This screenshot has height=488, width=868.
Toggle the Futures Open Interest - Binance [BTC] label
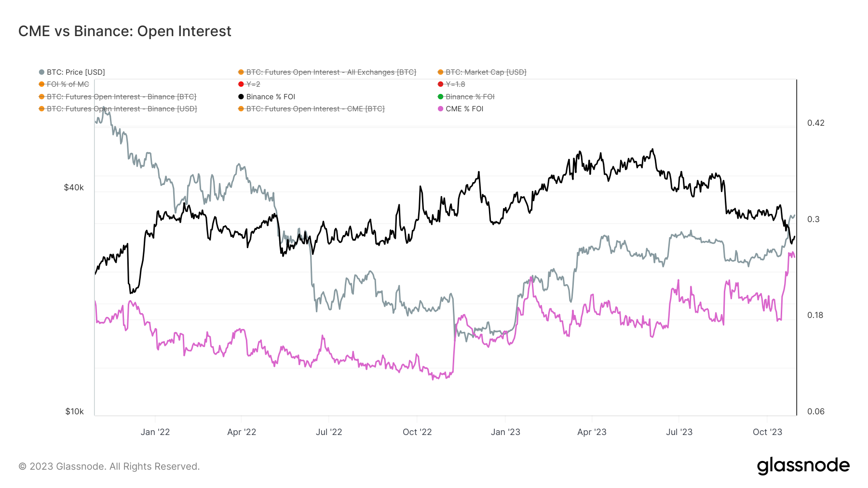pyautogui.click(x=121, y=97)
